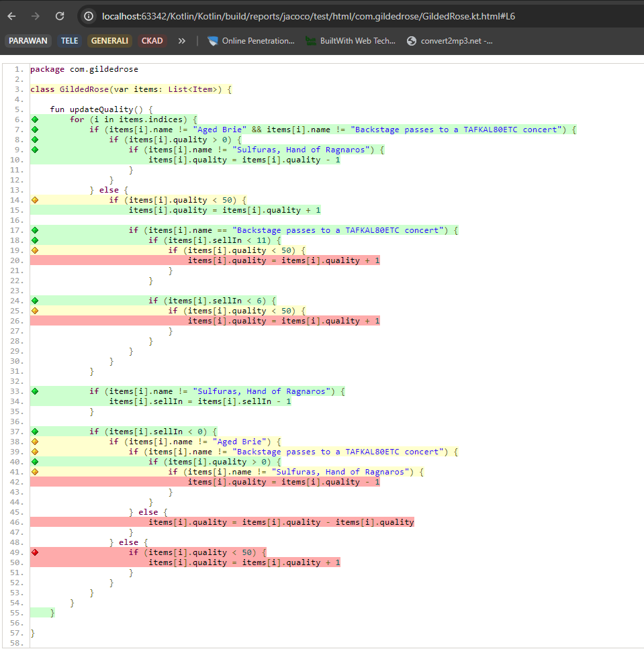Open the TELE bookmarks folder
This screenshot has height=649, width=644.
tap(69, 41)
